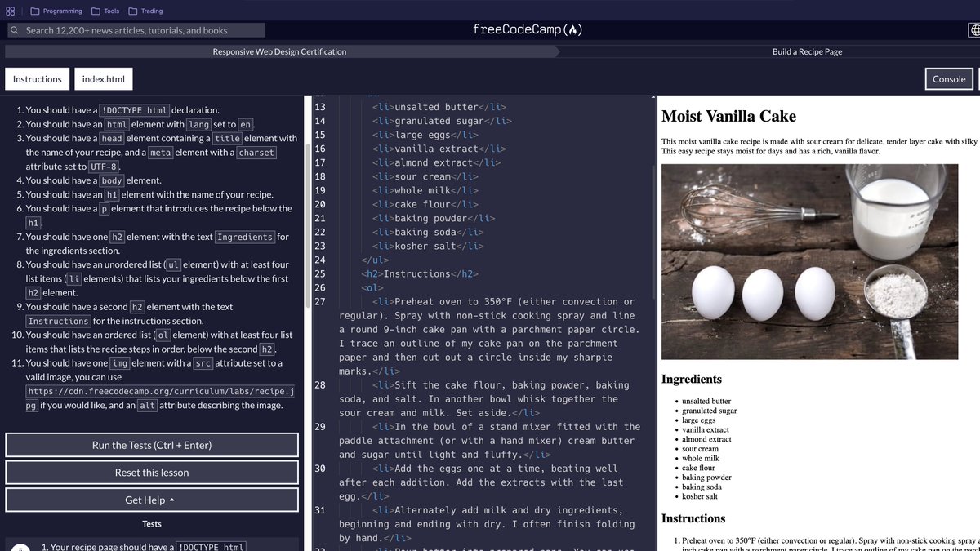This screenshot has width=980, height=551.
Task: Open the Trading navigation menu
Action: 152,11
